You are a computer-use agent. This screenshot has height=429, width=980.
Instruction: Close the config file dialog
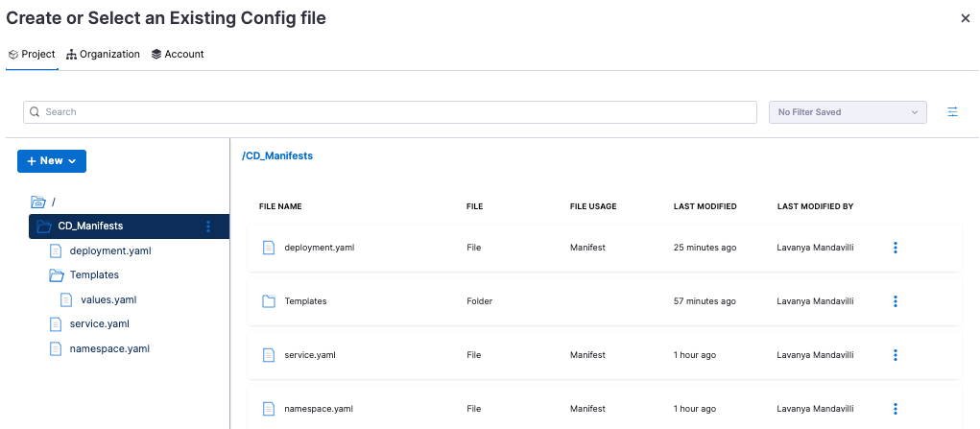(x=965, y=18)
